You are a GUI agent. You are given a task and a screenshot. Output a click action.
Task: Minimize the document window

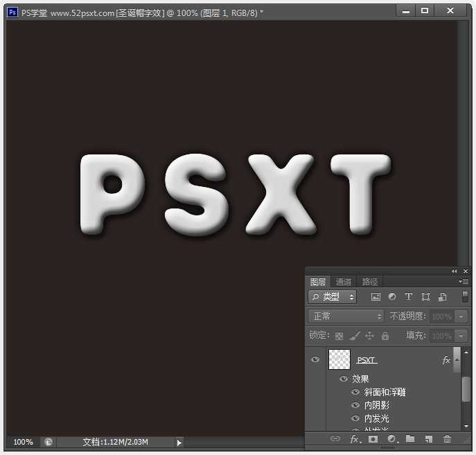406,12
